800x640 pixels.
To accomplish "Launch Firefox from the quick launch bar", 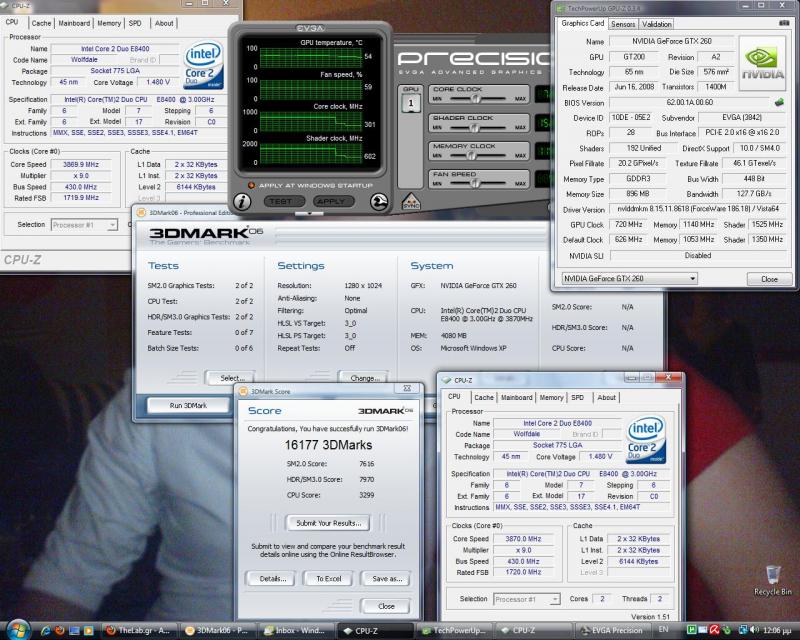I will click(60, 631).
